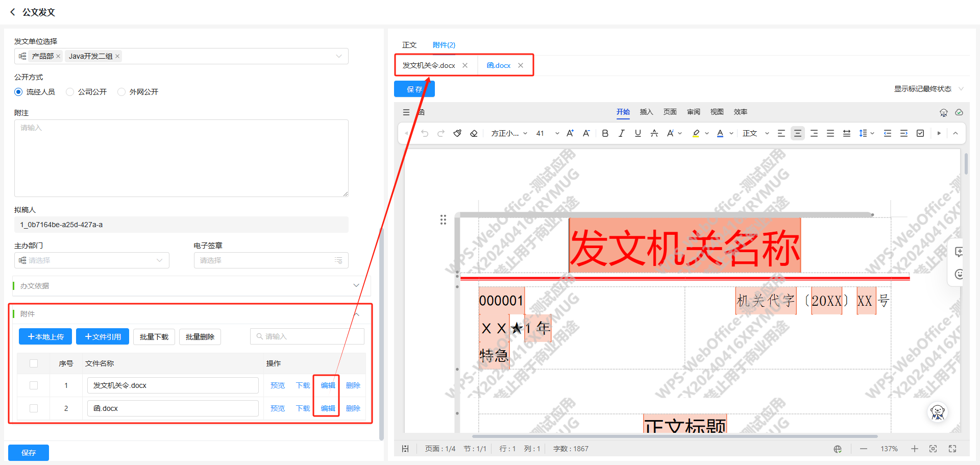The image size is (980, 465).
Task: Enter fullscreen mode in the editor
Action: pyautogui.click(x=952, y=449)
